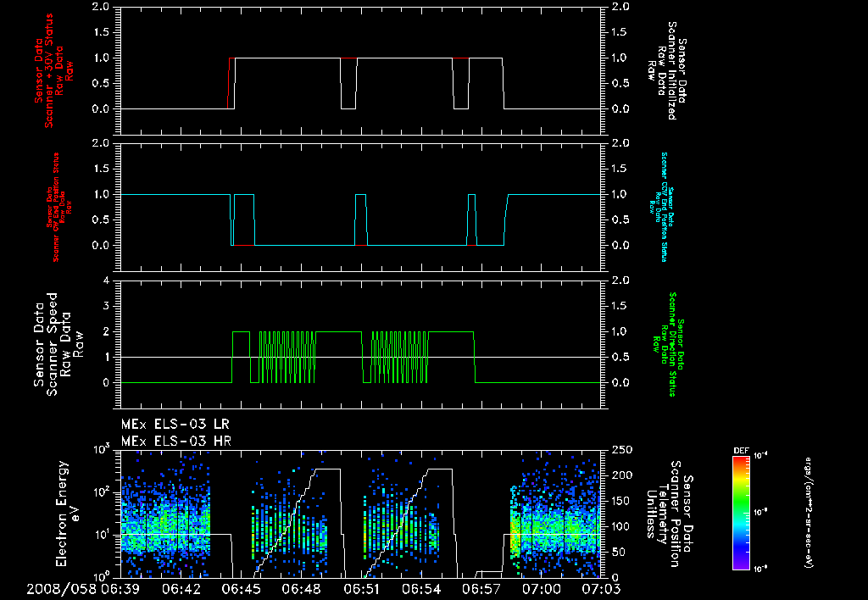
Task: Click the 06:42 time axis label
Action: (x=180, y=589)
